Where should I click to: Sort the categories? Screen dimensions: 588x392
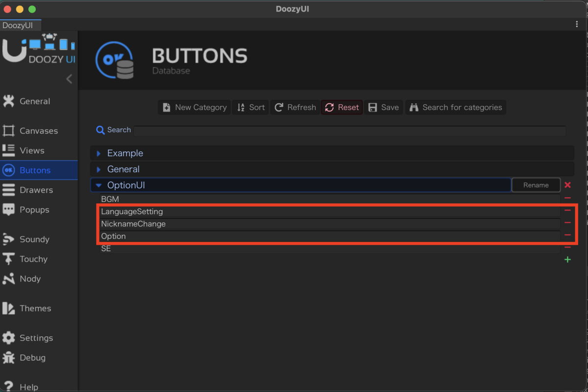[250, 107]
